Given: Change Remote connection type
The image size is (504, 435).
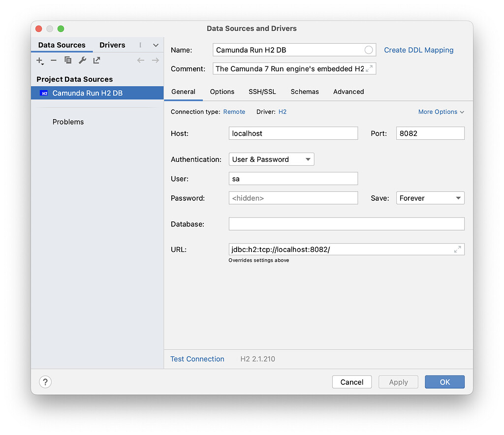Looking at the screenshot, I should (x=234, y=112).
